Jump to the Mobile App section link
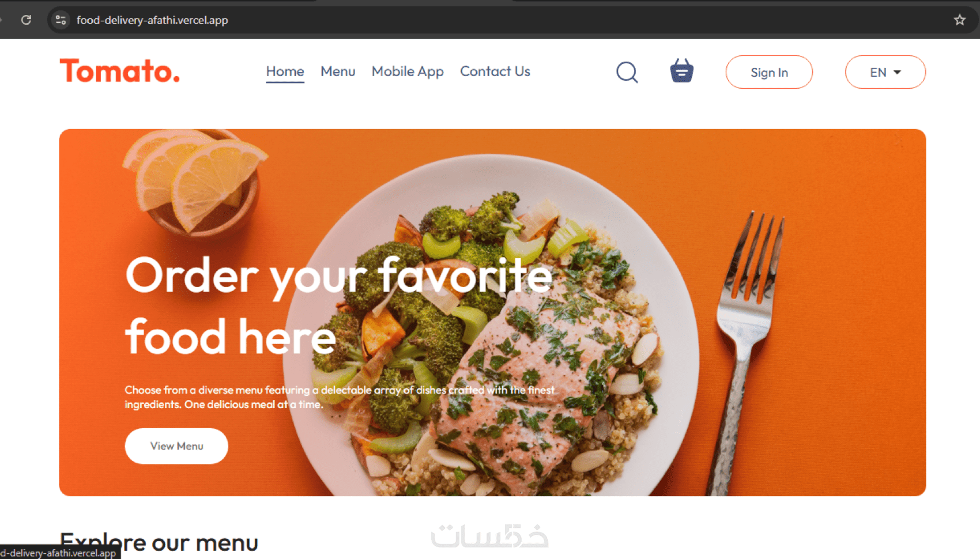Image resolution: width=980 pixels, height=559 pixels. (x=408, y=71)
